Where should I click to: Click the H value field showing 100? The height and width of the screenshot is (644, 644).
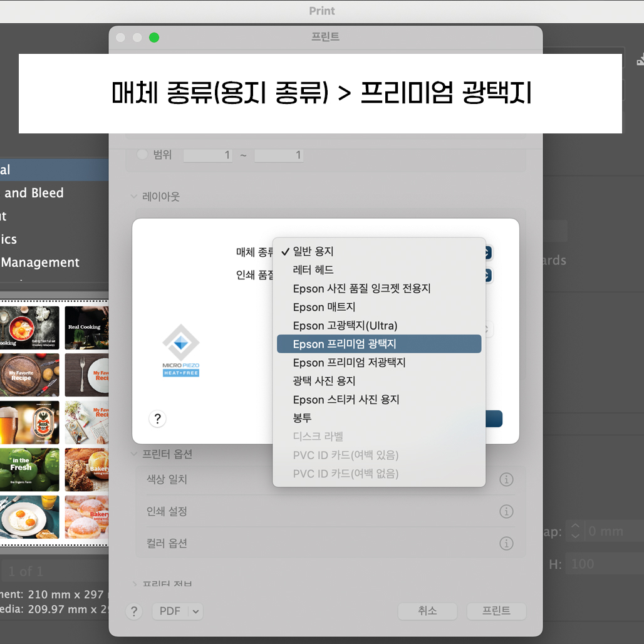click(605, 564)
